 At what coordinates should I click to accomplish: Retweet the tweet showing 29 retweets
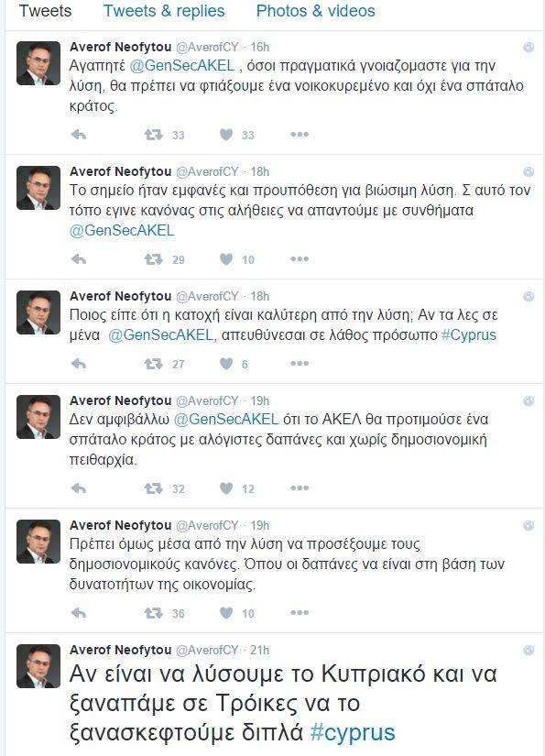coord(153,259)
